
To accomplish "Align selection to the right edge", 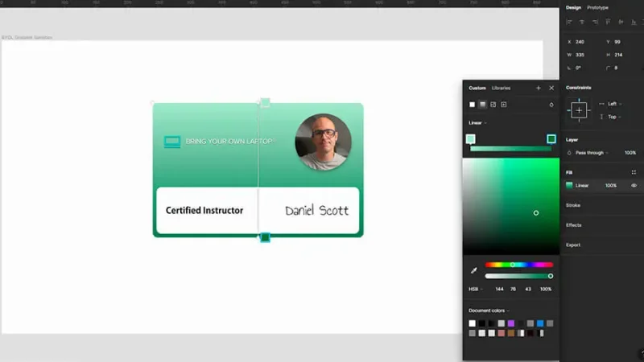I will point(595,23).
